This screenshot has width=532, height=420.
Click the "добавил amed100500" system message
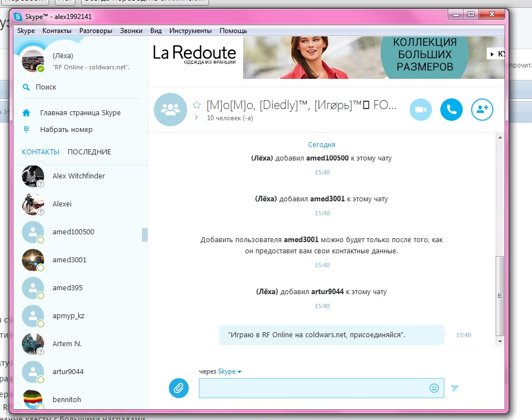321,158
